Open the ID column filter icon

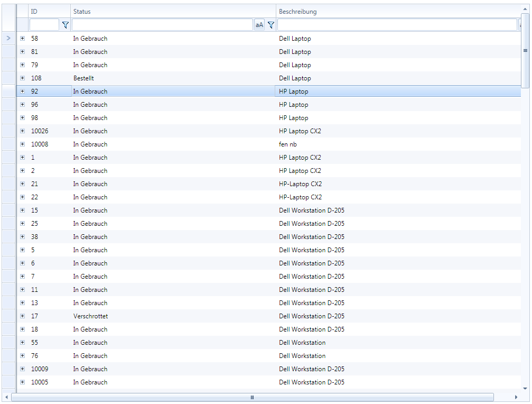65,25
